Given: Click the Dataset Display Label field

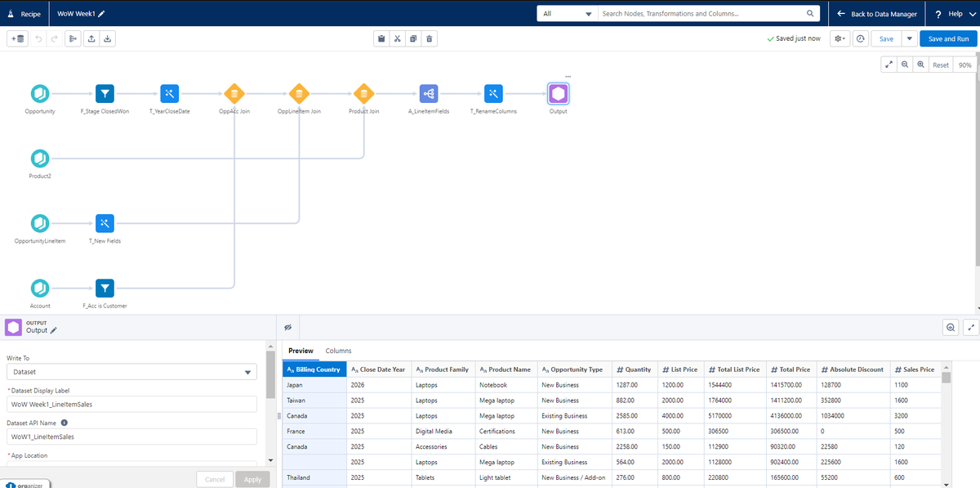Looking at the screenshot, I should (x=131, y=405).
